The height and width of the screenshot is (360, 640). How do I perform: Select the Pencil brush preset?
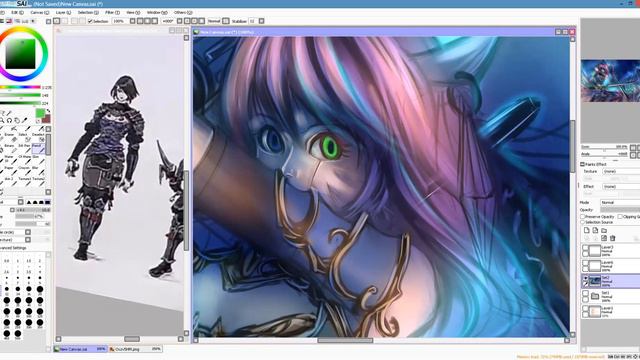pyautogui.click(x=38, y=148)
